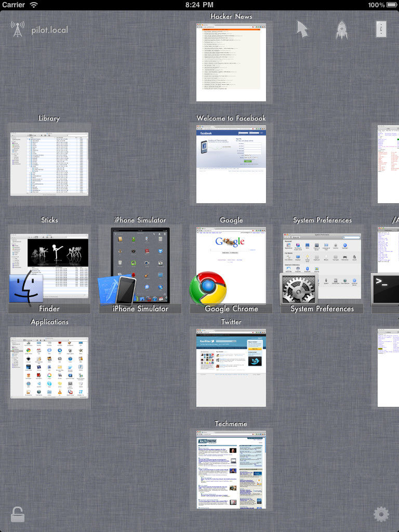The width and height of the screenshot is (399, 532).
Task: Open the Twitter window thumbnail
Action: (231, 367)
